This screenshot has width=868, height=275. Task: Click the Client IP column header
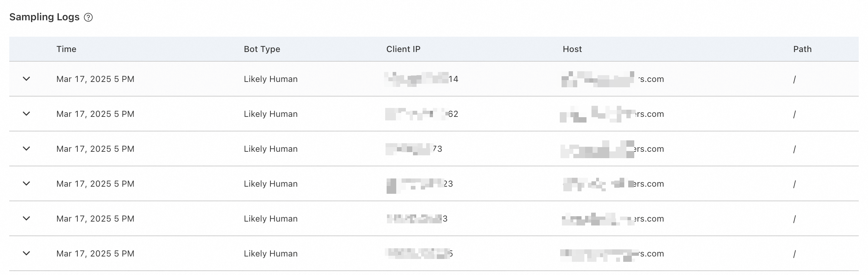click(x=403, y=49)
